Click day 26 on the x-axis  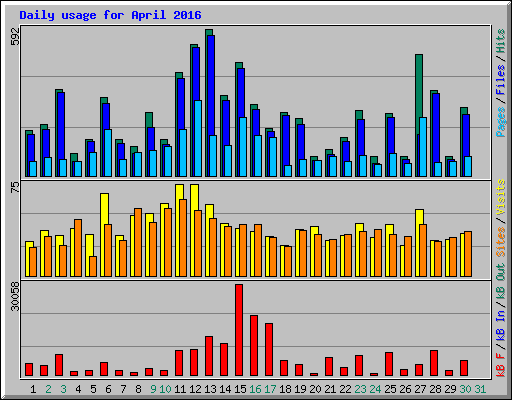[405, 389]
